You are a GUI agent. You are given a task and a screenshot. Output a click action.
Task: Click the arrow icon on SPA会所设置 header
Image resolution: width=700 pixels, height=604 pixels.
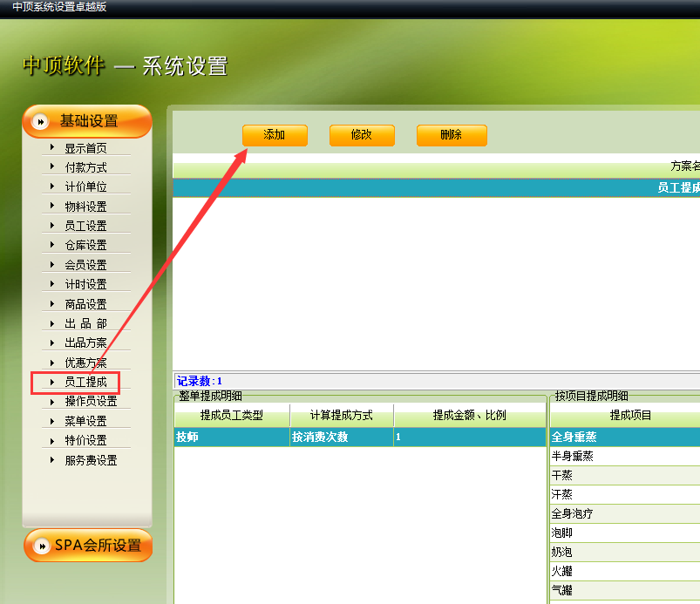pyautogui.click(x=42, y=546)
